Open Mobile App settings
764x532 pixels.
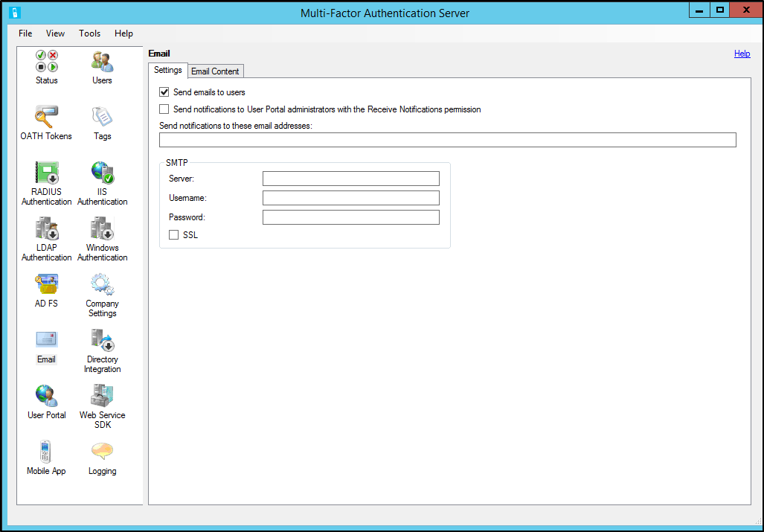pyautogui.click(x=46, y=454)
